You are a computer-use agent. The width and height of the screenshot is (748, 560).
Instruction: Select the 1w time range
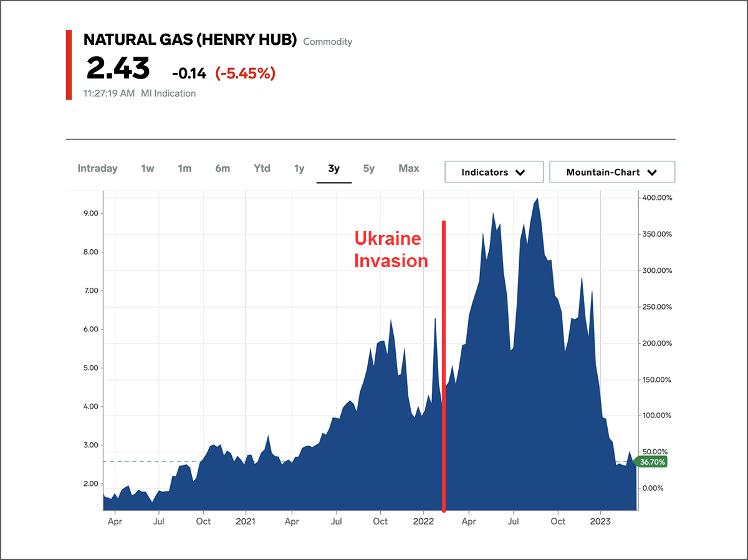tap(148, 168)
